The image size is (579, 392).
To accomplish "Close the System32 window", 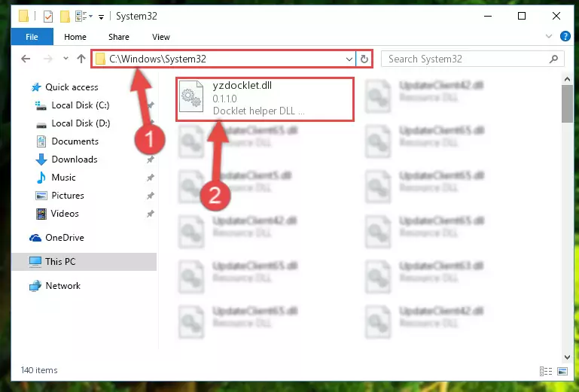I will 556,16.
